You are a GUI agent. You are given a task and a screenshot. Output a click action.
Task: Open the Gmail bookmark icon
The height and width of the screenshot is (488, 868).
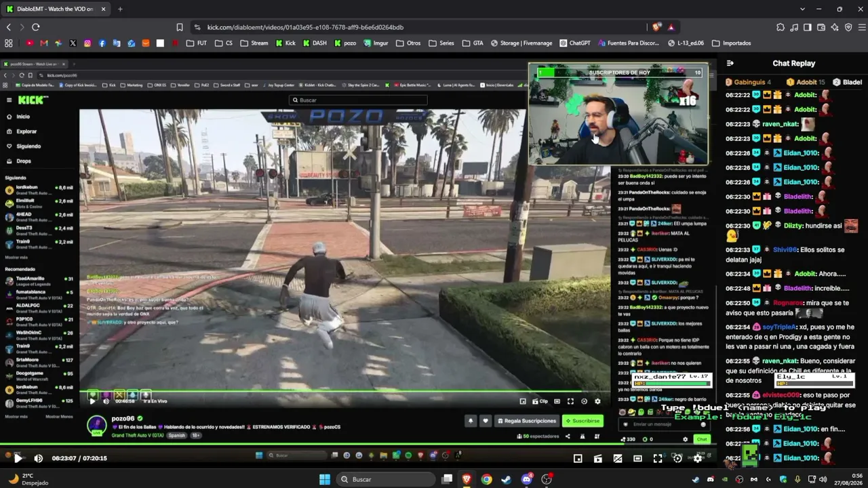44,43
